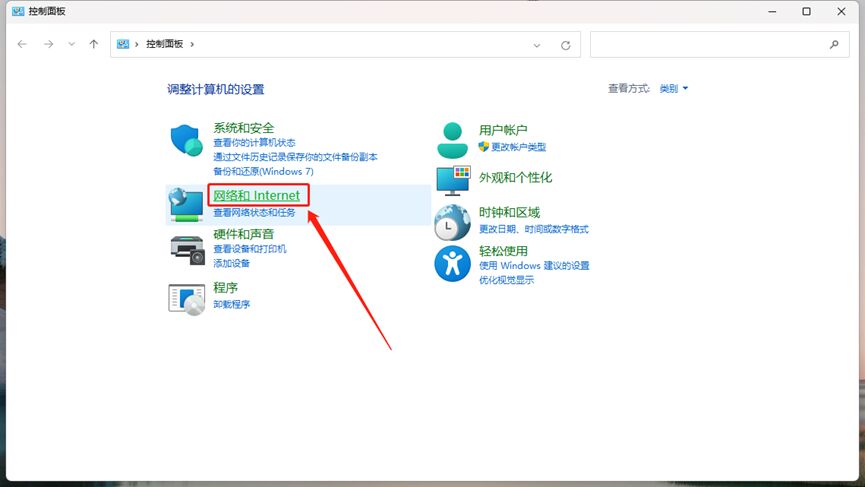Click the Programs category icon

[187, 298]
